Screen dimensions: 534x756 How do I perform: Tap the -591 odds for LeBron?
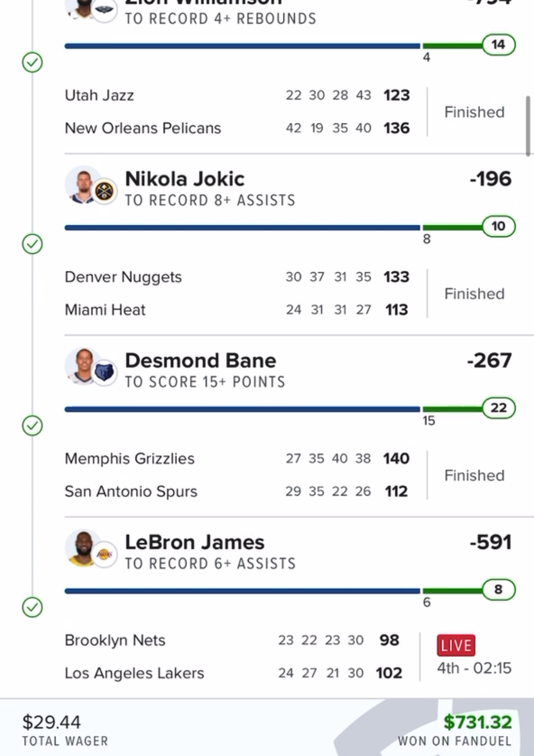point(491,543)
